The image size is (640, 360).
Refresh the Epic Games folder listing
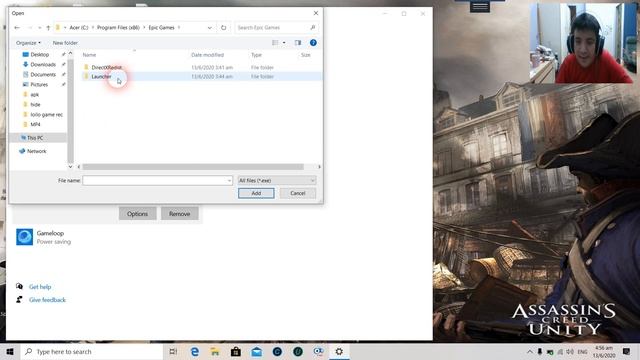(223, 28)
